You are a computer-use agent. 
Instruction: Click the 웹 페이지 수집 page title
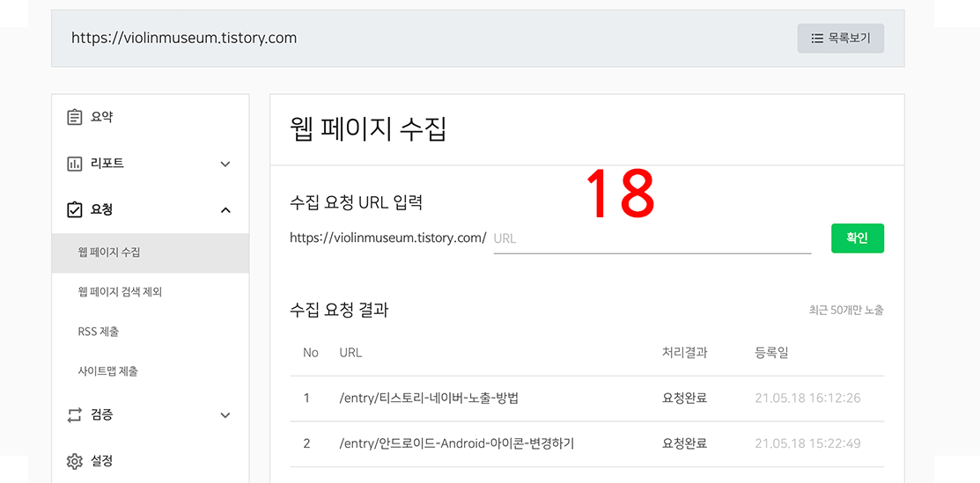coord(368,129)
